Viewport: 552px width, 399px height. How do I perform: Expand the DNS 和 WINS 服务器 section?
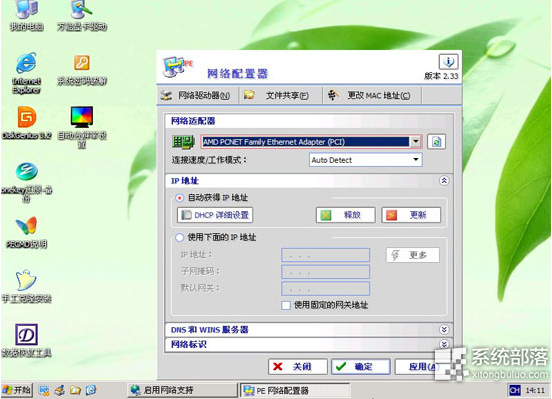tap(444, 330)
